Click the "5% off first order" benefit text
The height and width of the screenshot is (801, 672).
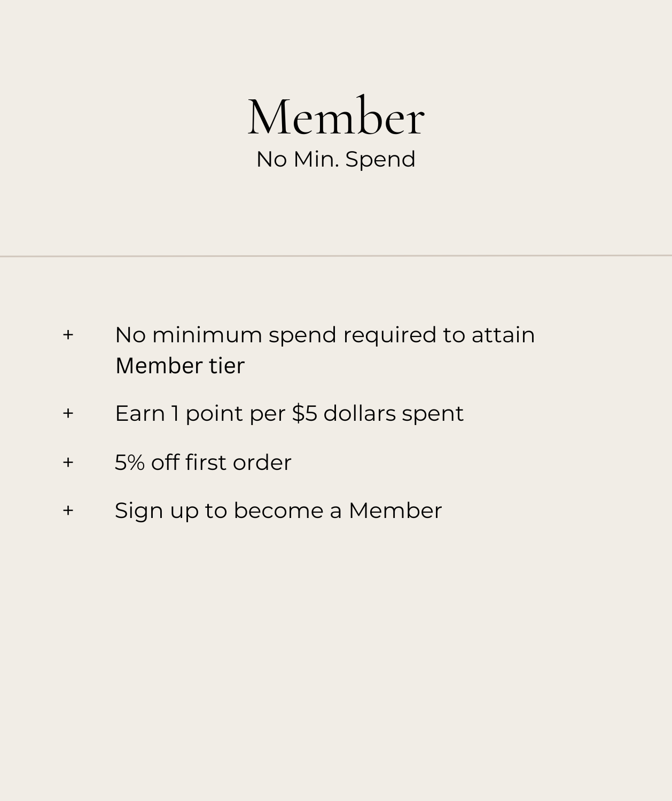click(x=203, y=462)
